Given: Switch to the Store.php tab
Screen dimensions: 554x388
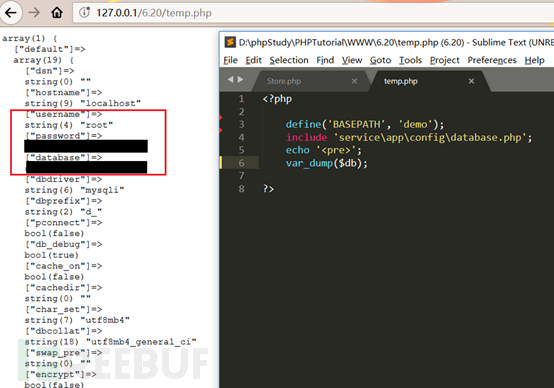Looking at the screenshot, I should pyautogui.click(x=284, y=81).
